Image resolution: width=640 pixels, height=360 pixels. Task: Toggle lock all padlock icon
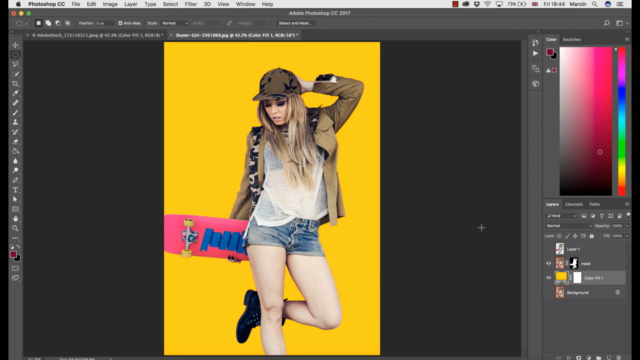coord(591,236)
